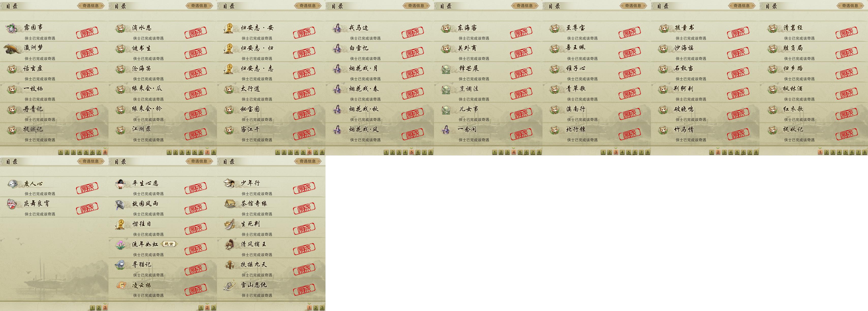The height and width of the screenshot is (311, 868).
Task: Click the straw hat icon for 少年行
Action: (229, 183)
